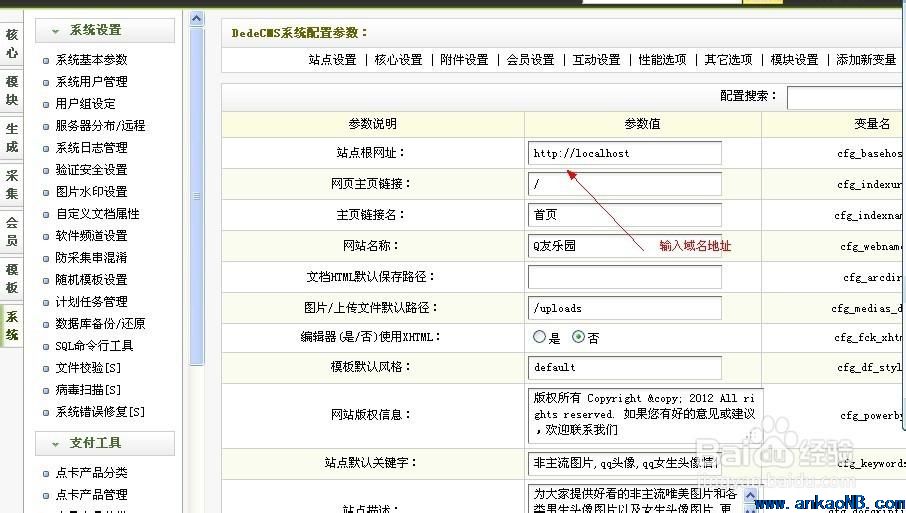Switch to 附件设置 tab
The image size is (906, 513).
(464, 60)
